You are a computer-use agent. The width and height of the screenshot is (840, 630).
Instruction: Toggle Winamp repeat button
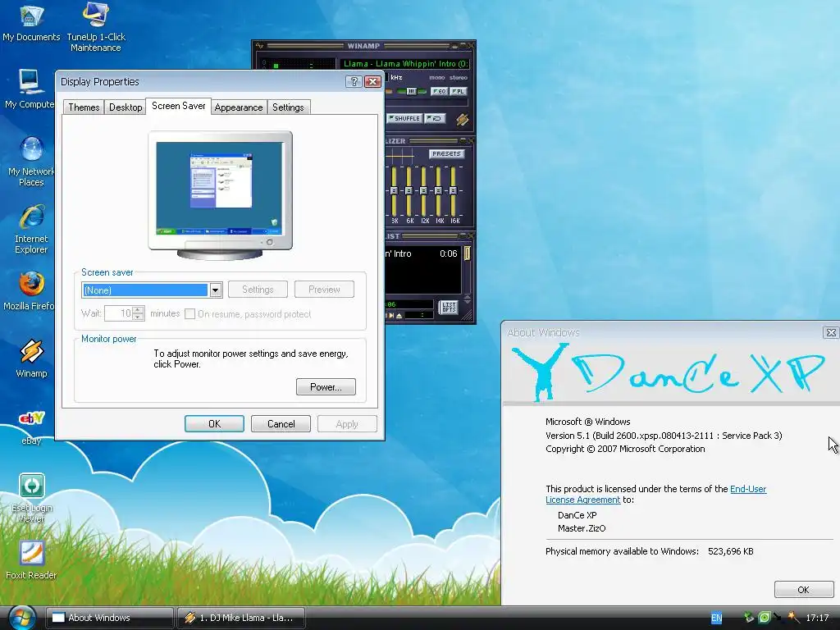(x=436, y=118)
